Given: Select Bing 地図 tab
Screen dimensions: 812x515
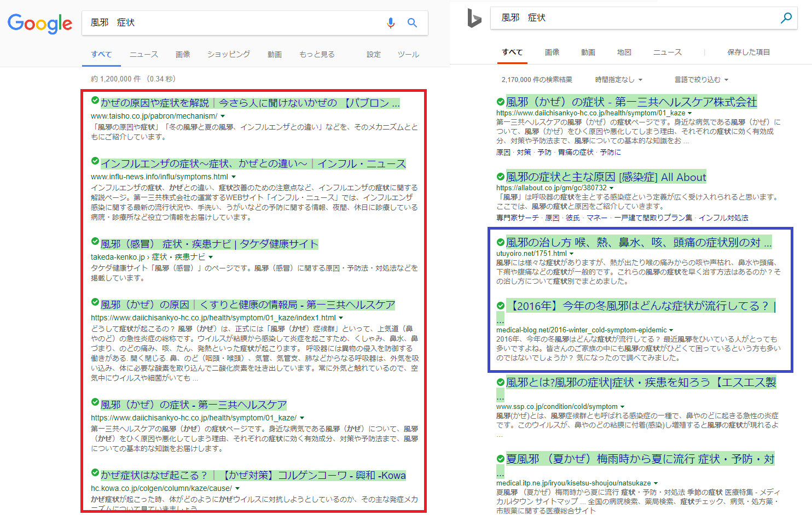Looking at the screenshot, I should [x=624, y=52].
